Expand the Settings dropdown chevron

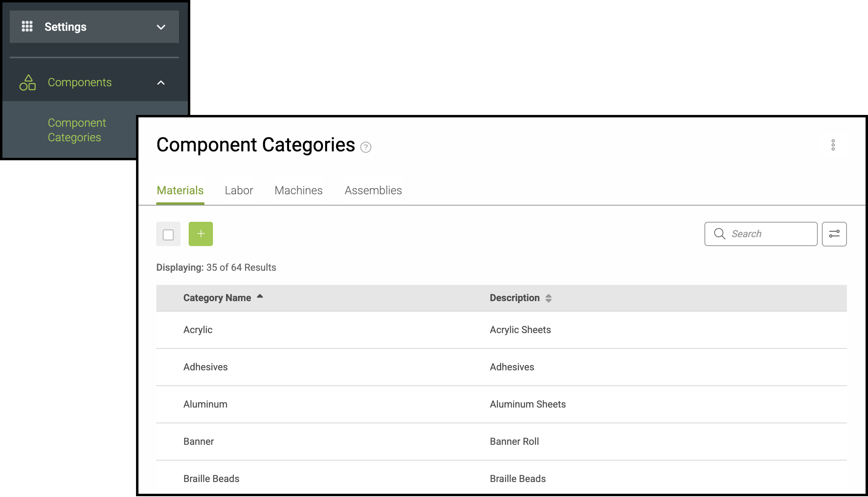[x=161, y=27]
